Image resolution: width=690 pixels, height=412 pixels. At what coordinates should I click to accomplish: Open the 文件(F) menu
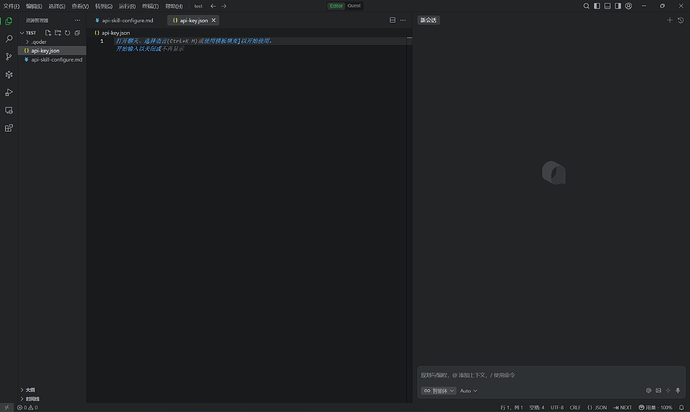[11, 6]
